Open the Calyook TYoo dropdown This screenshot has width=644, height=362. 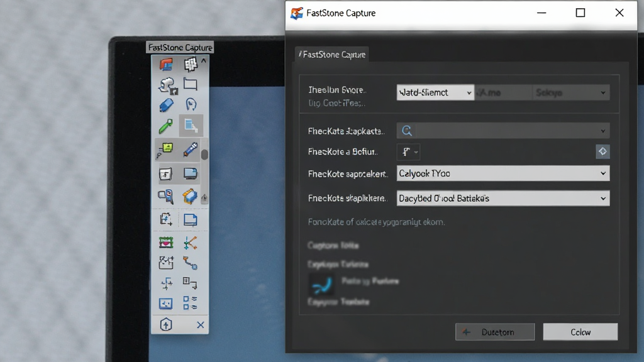tap(503, 173)
